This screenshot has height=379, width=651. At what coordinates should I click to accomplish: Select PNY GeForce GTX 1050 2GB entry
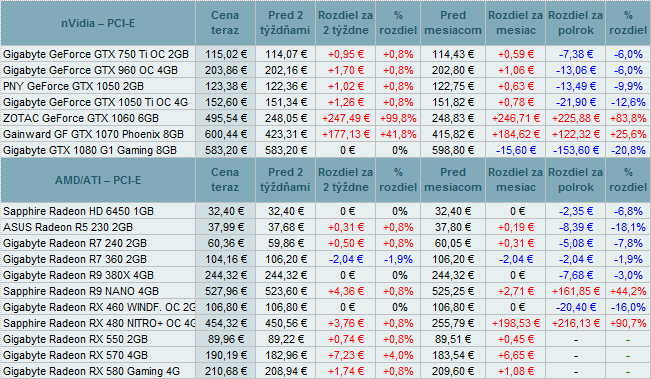(x=73, y=86)
